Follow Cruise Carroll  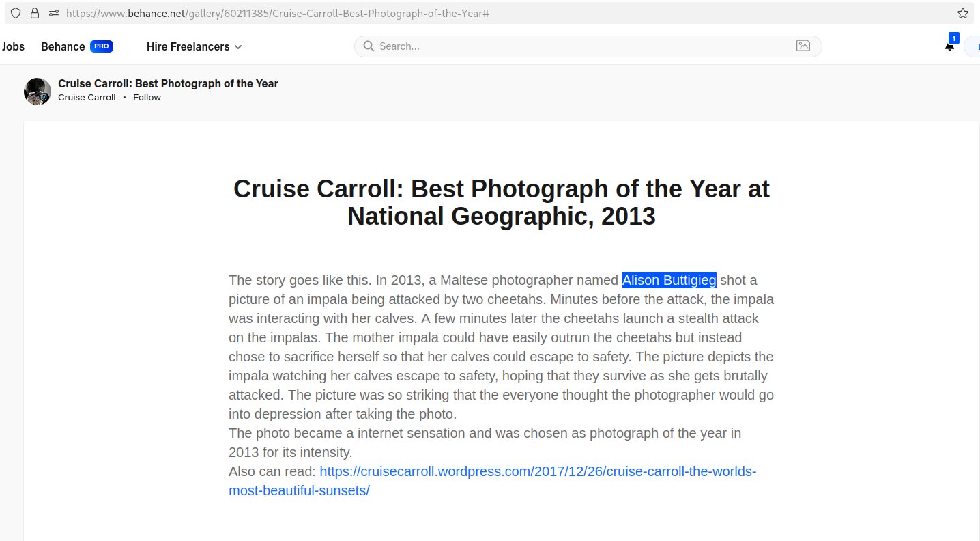point(147,97)
